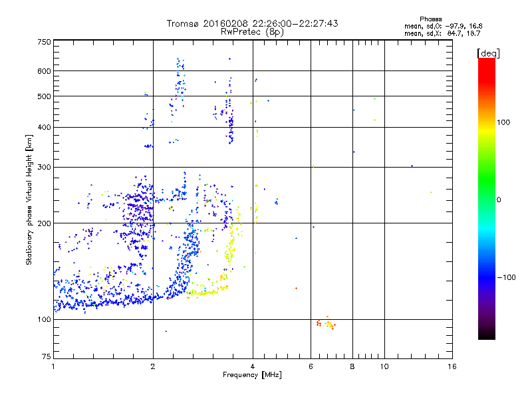Select the 'RwPretec (8p)' subtitle text
532x399 pixels.
coord(252,32)
